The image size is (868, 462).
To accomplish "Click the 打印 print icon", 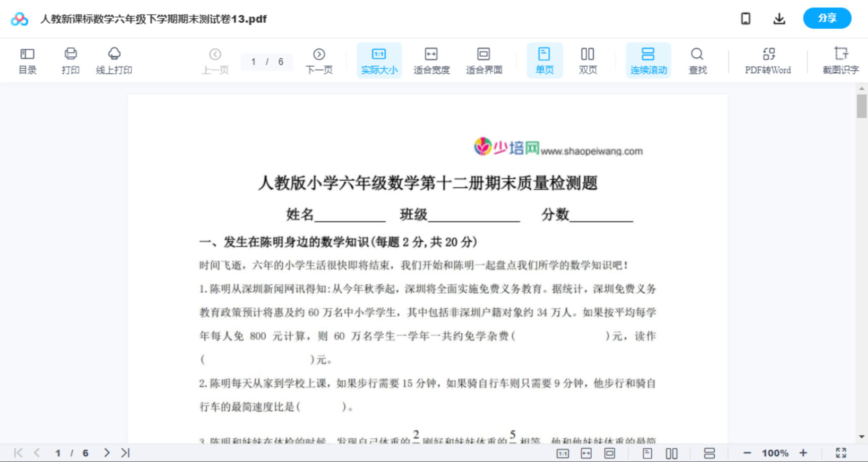I will 70,60.
